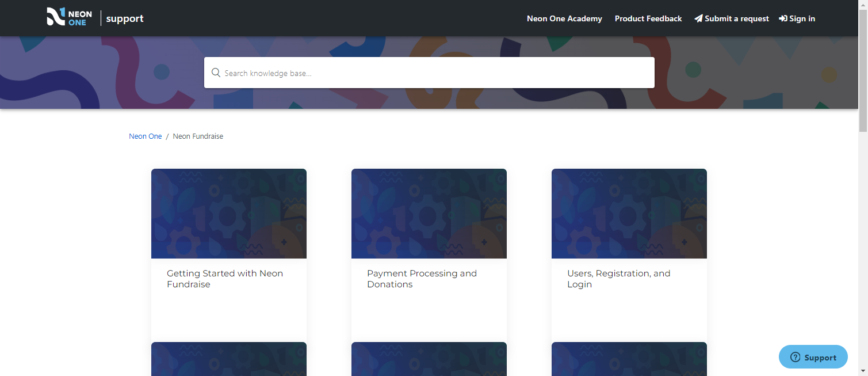Click the vertical page scrollbar thumb
Image resolution: width=868 pixels, height=376 pixels.
tap(863, 70)
